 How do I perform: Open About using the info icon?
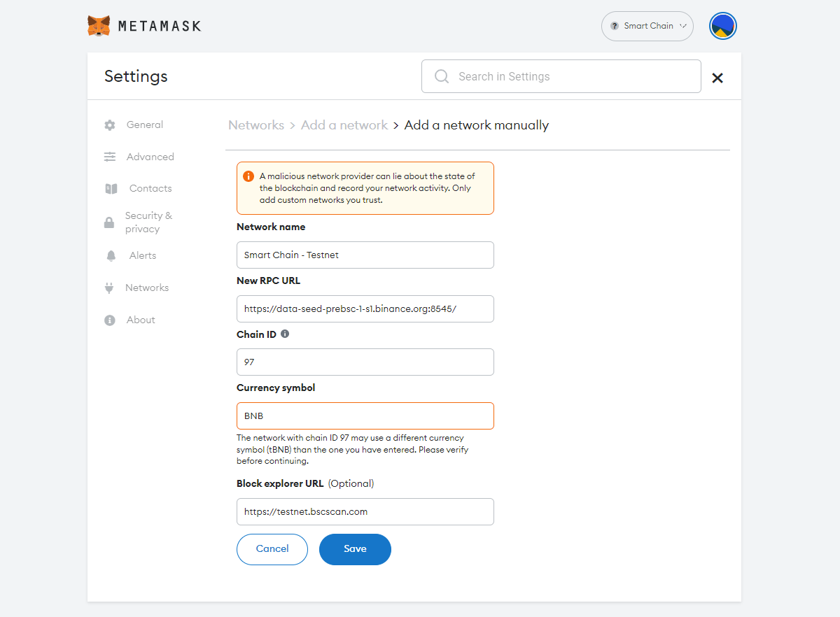110,320
